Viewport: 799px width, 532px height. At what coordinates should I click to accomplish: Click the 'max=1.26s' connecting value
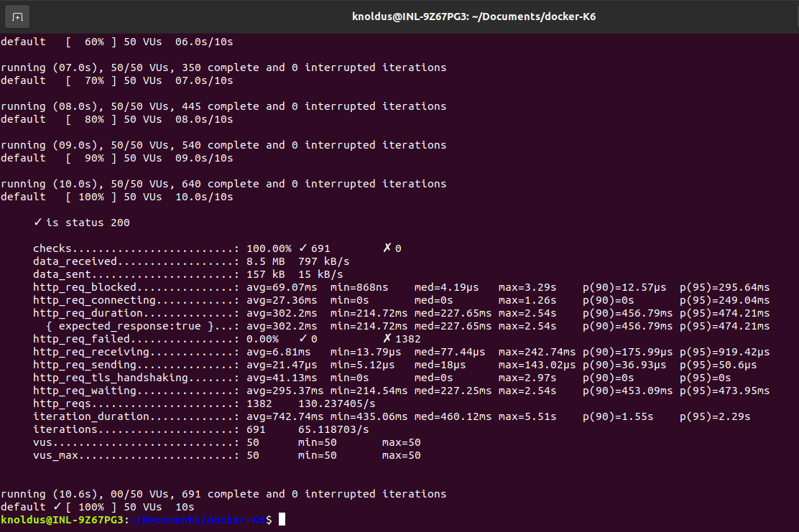pyautogui.click(x=527, y=300)
